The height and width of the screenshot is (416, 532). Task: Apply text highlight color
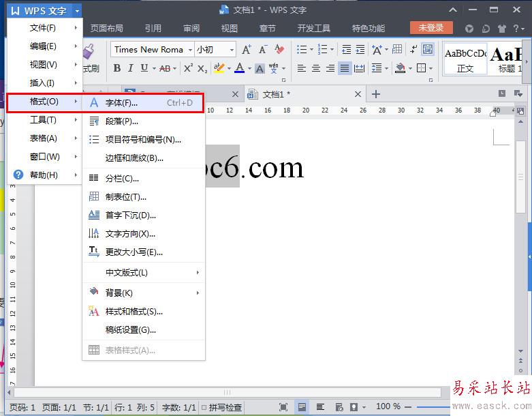tap(219, 68)
